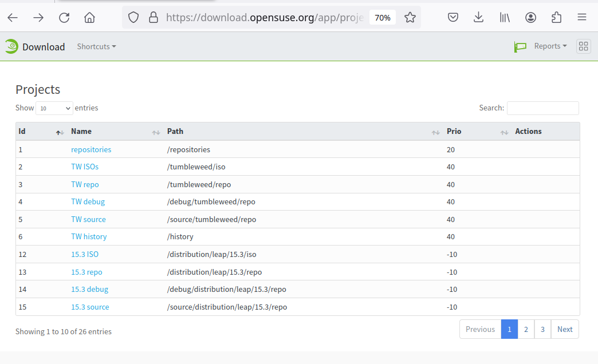
Task: Open the Firefox downloads panel icon
Action: (x=479, y=18)
